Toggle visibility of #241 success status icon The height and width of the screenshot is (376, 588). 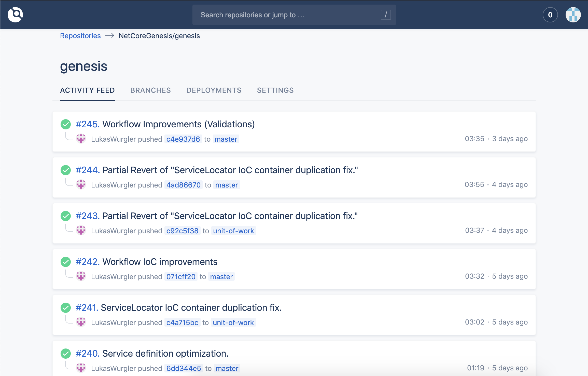(66, 308)
